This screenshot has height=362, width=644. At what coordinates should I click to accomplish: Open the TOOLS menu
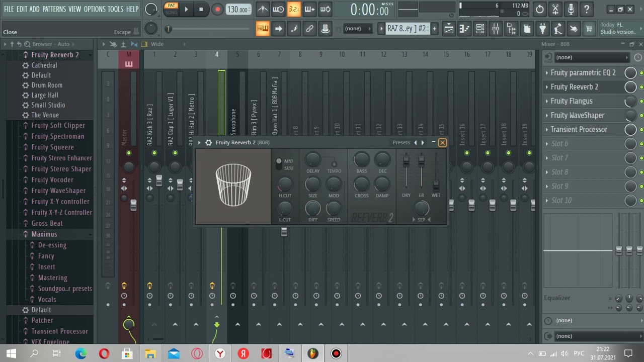(115, 9)
